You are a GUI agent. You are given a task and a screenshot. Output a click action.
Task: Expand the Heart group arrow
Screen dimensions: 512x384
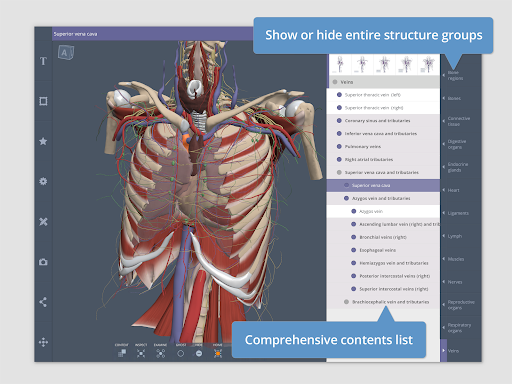click(444, 190)
